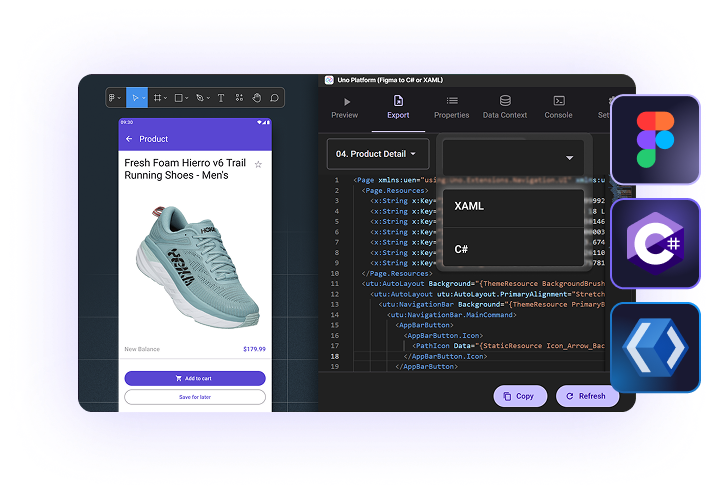Select the Move tool
The image size is (714, 494).
135,98
